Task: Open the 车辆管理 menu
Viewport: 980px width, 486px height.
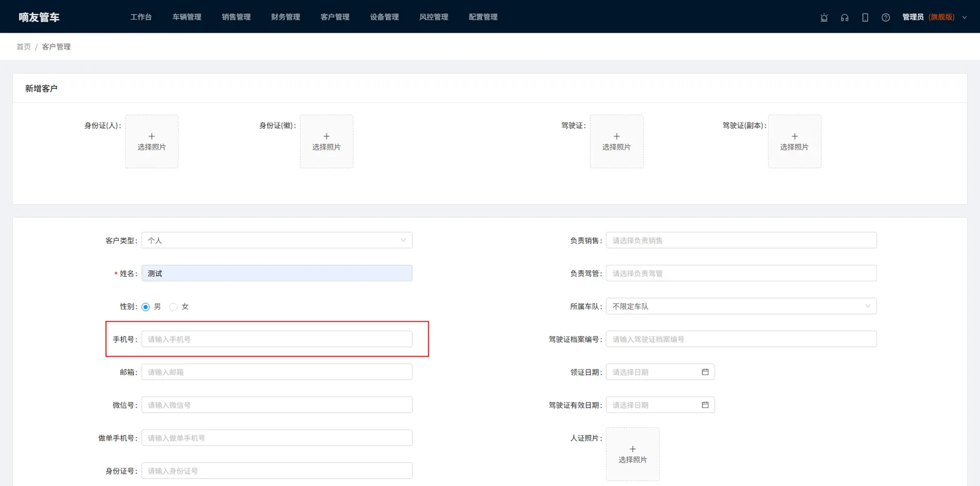Action: 187,17
